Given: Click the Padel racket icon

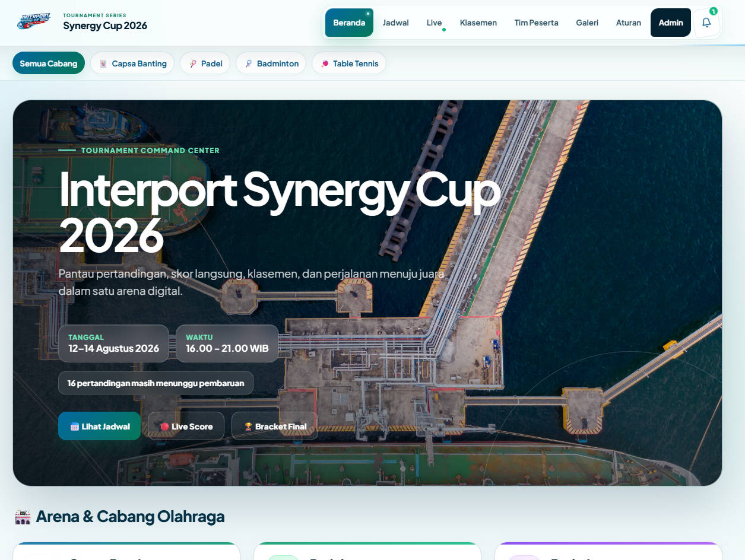Looking at the screenshot, I should pos(193,63).
